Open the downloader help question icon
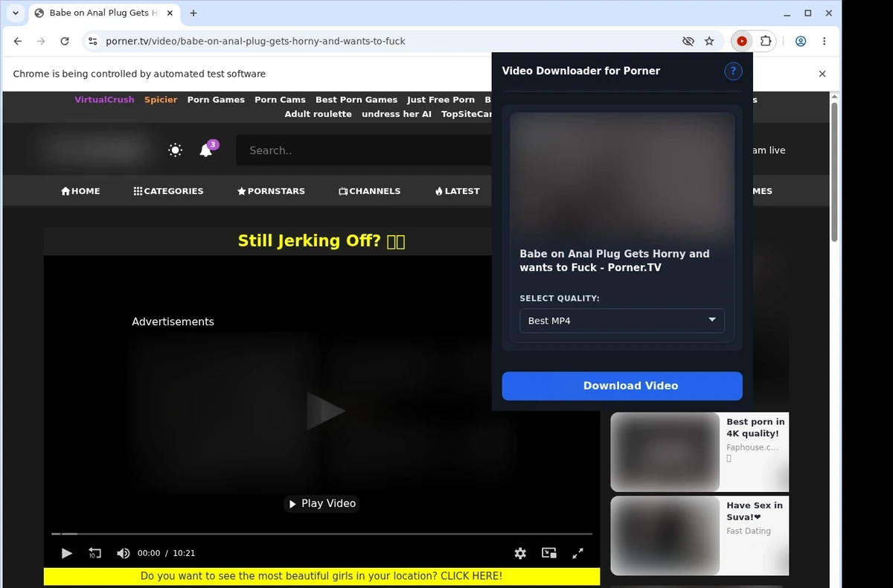Image resolution: width=893 pixels, height=588 pixels. pyautogui.click(x=733, y=71)
